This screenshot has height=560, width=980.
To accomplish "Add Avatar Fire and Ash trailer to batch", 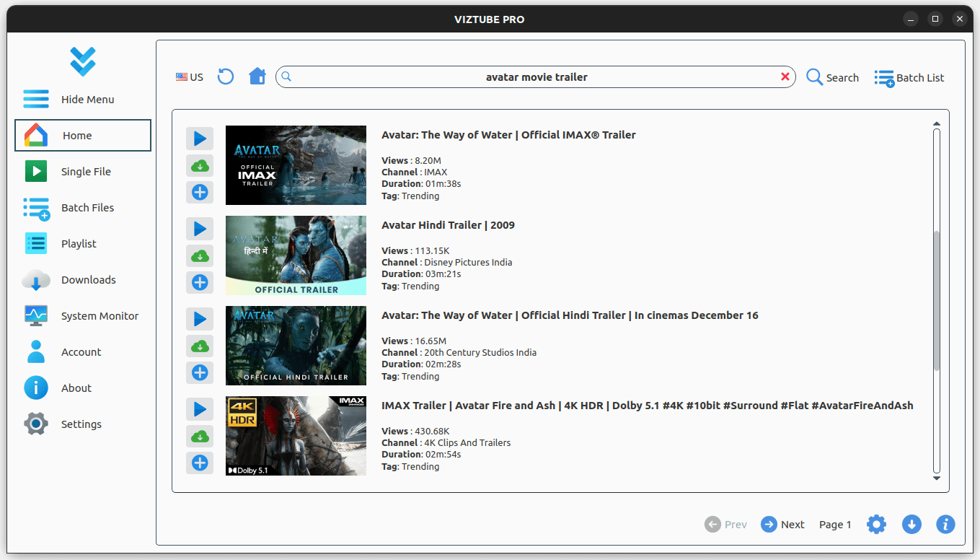I will [x=200, y=463].
